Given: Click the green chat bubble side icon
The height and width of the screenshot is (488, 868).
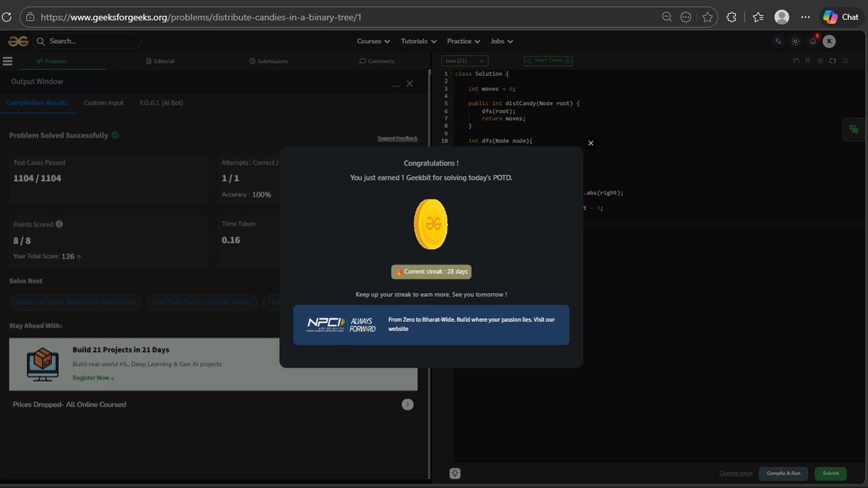Looking at the screenshot, I should tap(854, 129).
